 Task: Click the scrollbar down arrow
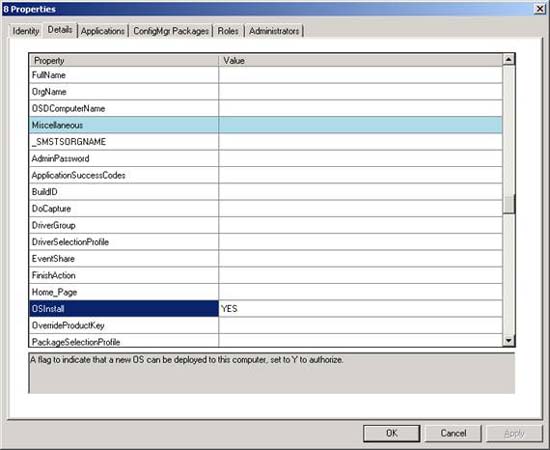[509, 340]
